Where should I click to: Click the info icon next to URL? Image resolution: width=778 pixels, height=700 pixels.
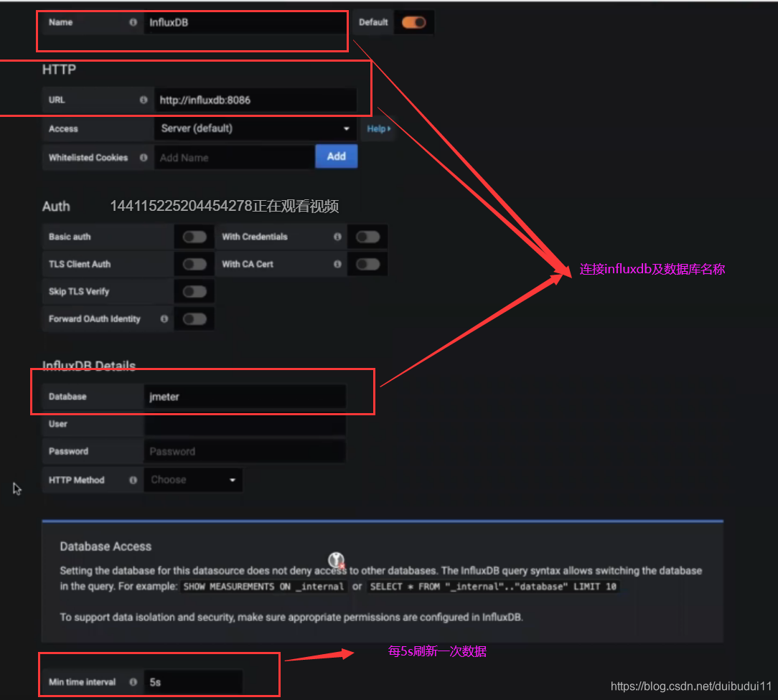pyautogui.click(x=144, y=100)
